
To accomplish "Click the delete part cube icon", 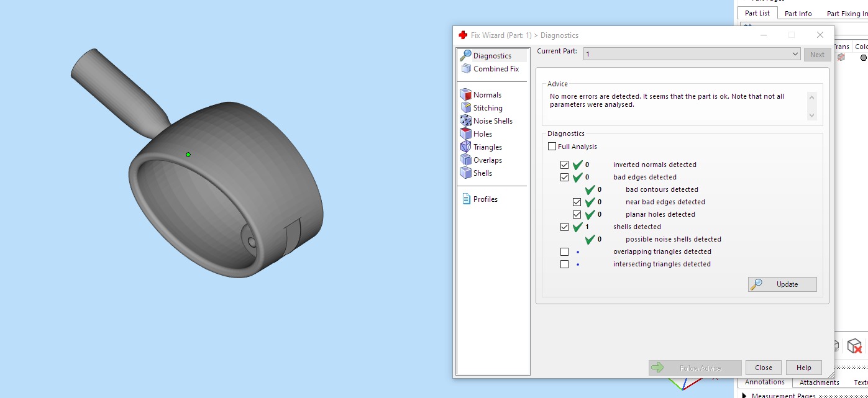I will (x=854, y=346).
